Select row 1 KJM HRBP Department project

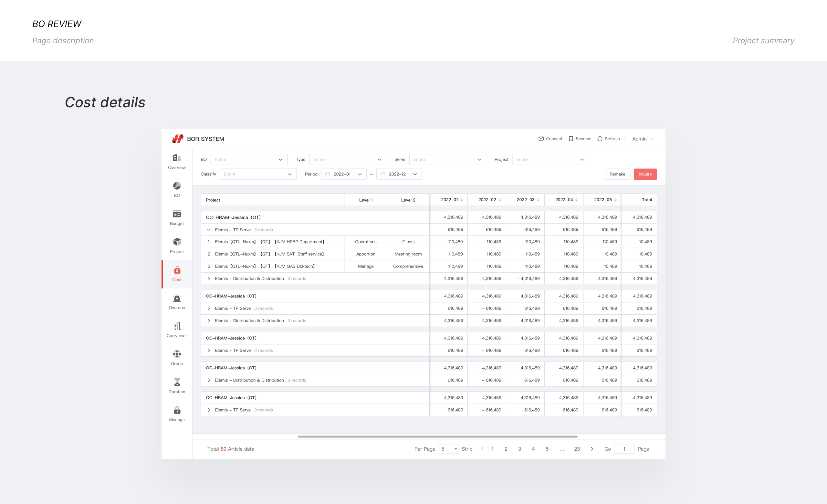pos(273,242)
